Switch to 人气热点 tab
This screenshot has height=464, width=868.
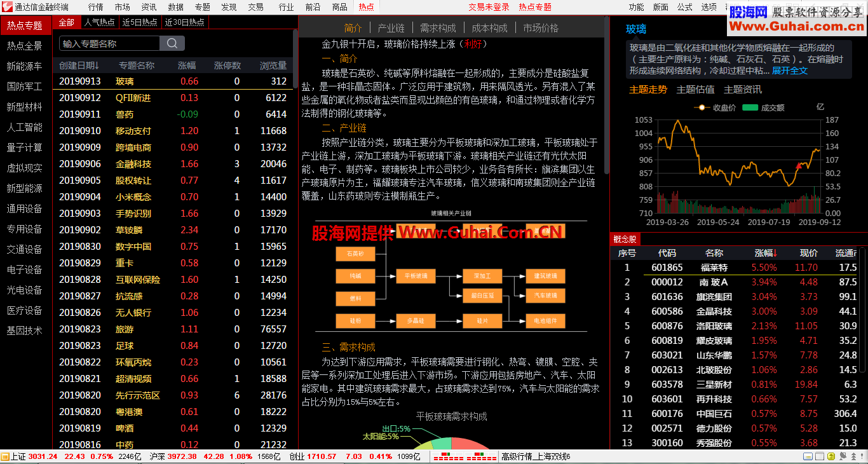(x=100, y=22)
